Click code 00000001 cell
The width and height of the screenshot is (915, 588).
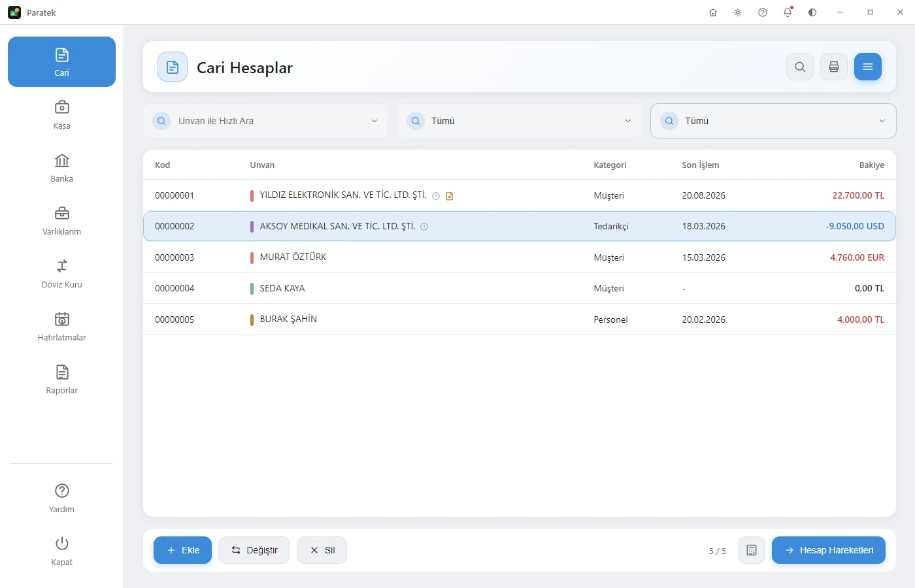[x=175, y=195]
